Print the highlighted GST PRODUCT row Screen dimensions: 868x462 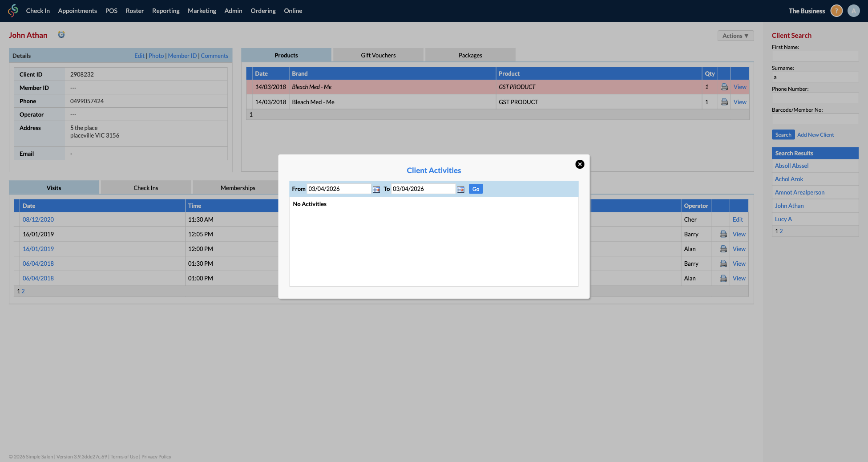coord(724,87)
